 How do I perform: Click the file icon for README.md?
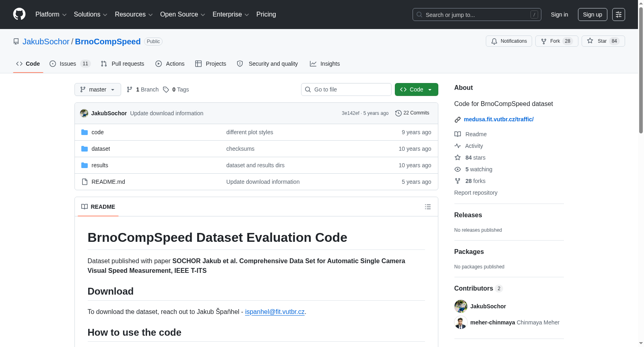point(85,182)
